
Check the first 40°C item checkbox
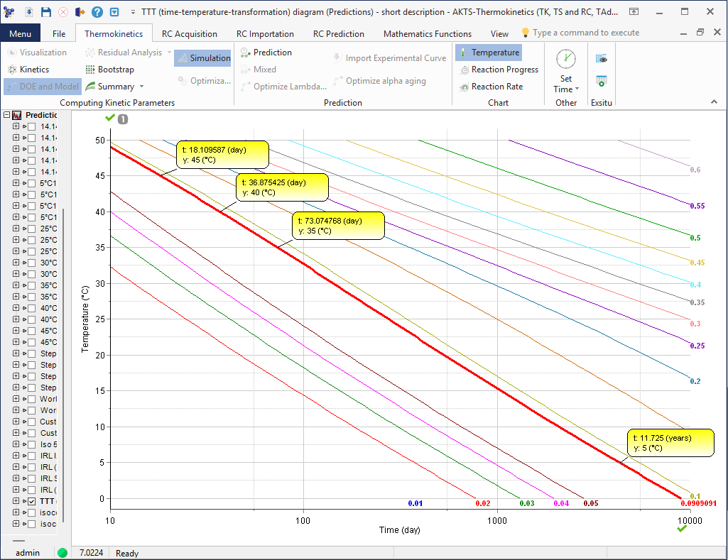point(31,308)
